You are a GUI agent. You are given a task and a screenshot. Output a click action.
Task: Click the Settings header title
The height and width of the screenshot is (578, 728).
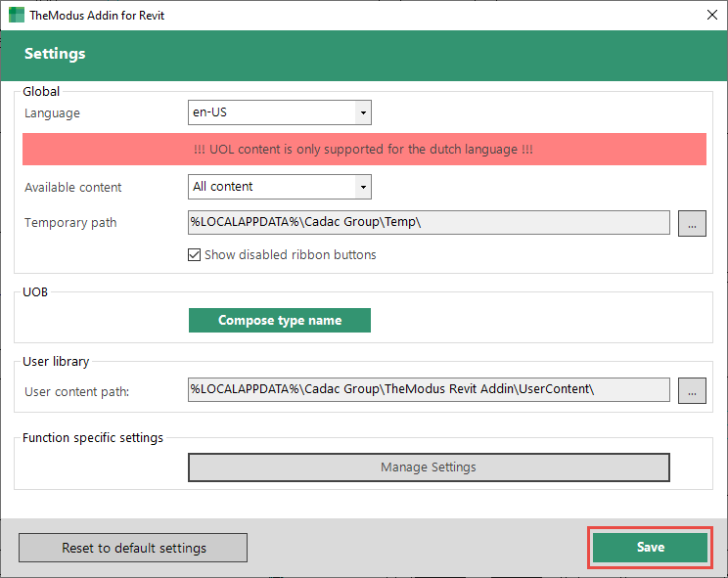click(x=55, y=54)
